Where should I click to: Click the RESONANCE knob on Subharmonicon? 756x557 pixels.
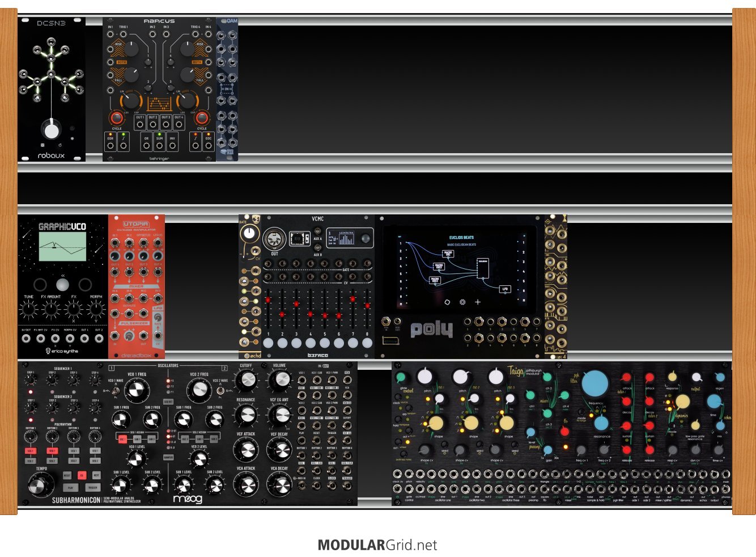[x=246, y=416]
